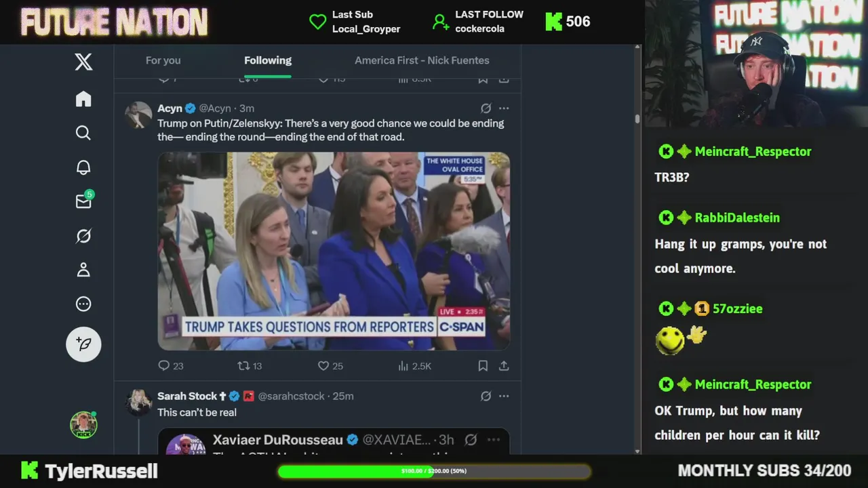Click Grok explain icon on Acyn post
The image size is (868, 488).
tap(486, 108)
